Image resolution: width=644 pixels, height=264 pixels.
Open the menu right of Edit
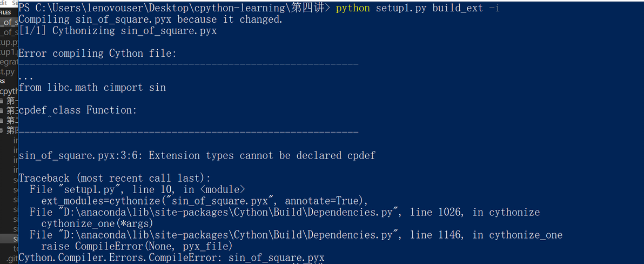[15, 3]
